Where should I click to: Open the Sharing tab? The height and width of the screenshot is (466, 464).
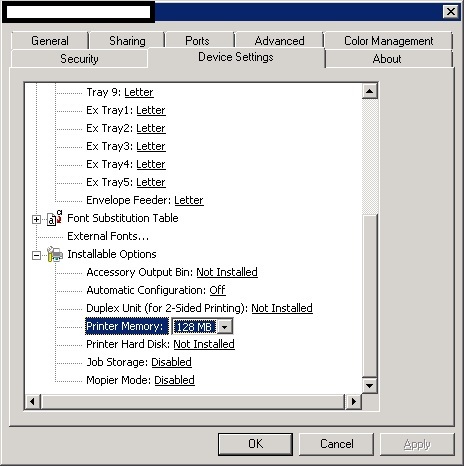[127, 41]
